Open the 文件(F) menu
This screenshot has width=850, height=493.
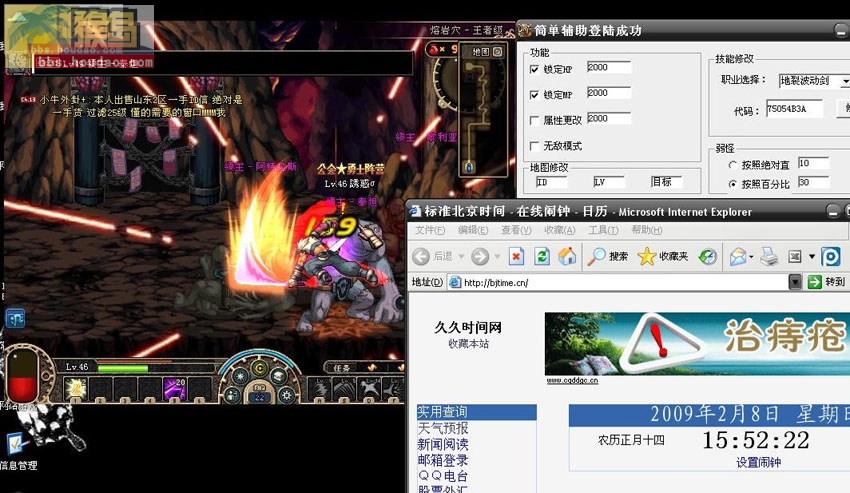pos(430,230)
